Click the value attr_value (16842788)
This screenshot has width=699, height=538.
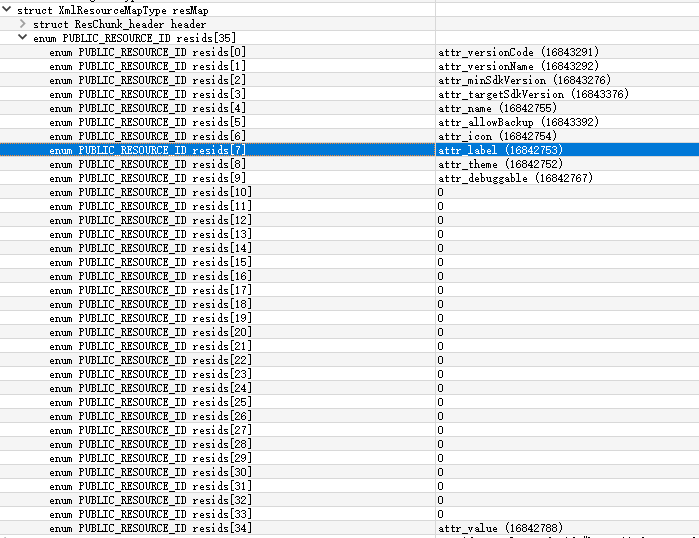tap(500, 528)
